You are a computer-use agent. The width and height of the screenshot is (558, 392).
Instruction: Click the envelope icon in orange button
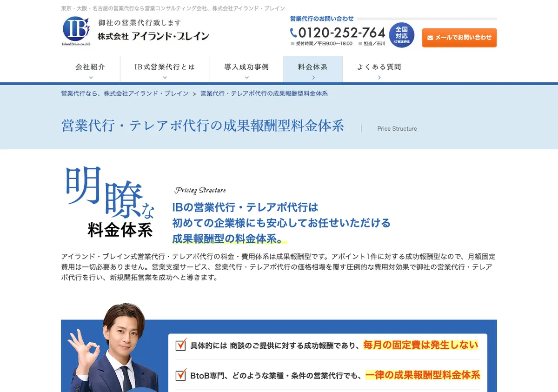[x=430, y=38]
